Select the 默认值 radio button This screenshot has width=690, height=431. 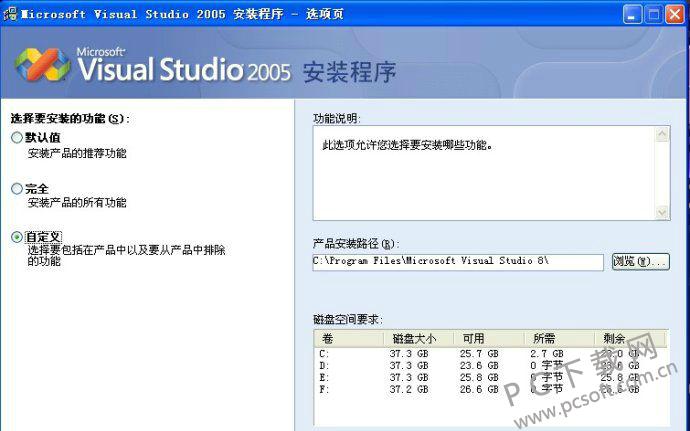pyautogui.click(x=17, y=138)
